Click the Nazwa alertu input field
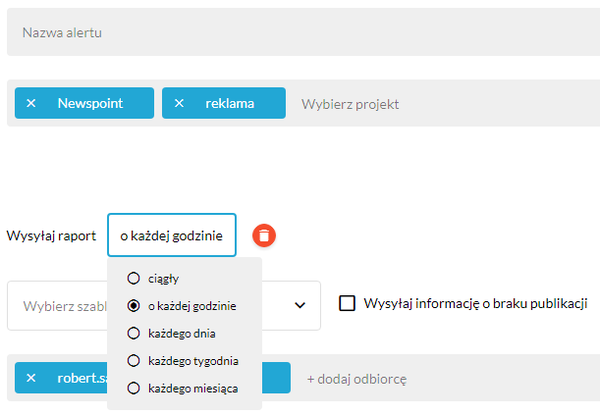 point(303,32)
